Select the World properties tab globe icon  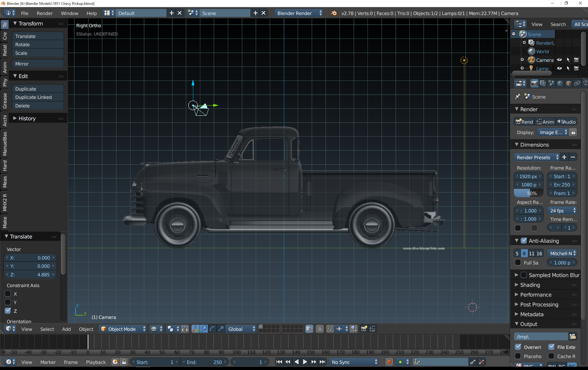click(x=560, y=83)
